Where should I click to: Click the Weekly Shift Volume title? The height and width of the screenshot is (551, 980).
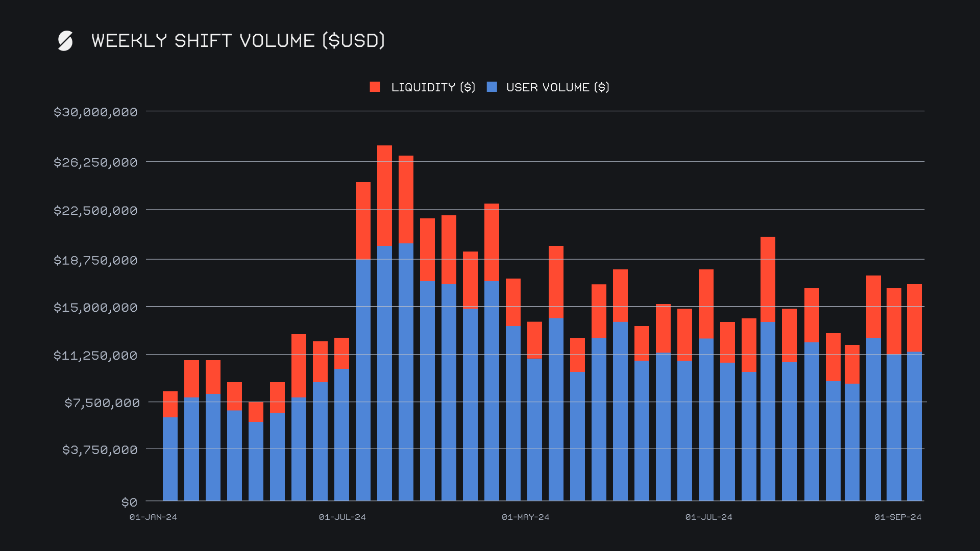point(238,41)
